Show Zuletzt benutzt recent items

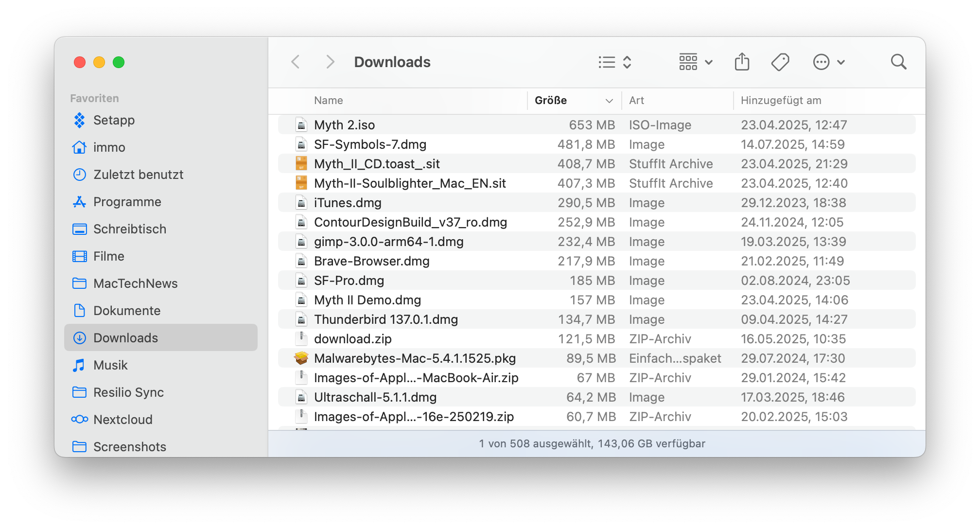coord(161,175)
